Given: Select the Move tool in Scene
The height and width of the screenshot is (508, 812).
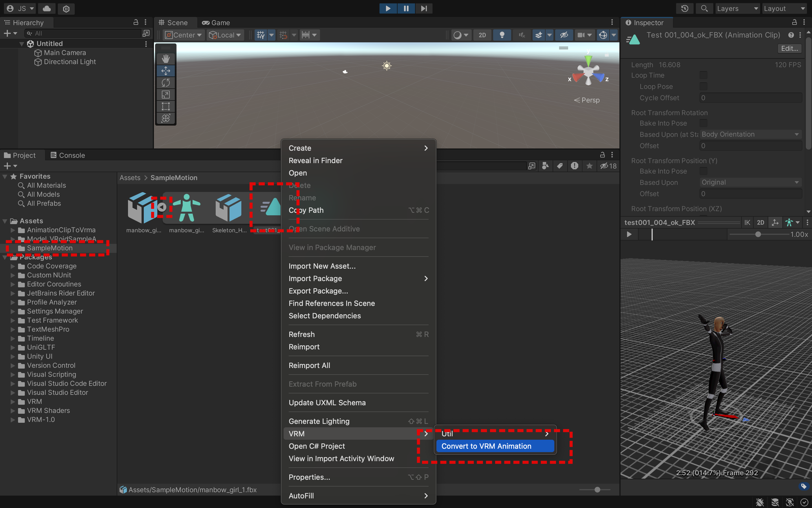Looking at the screenshot, I should [166, 71].
